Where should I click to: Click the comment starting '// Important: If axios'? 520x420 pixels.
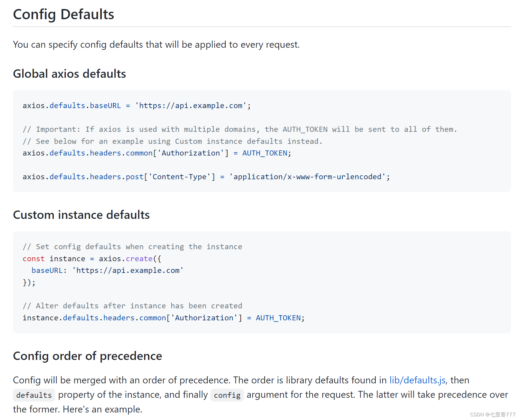(x=240, y=129)
